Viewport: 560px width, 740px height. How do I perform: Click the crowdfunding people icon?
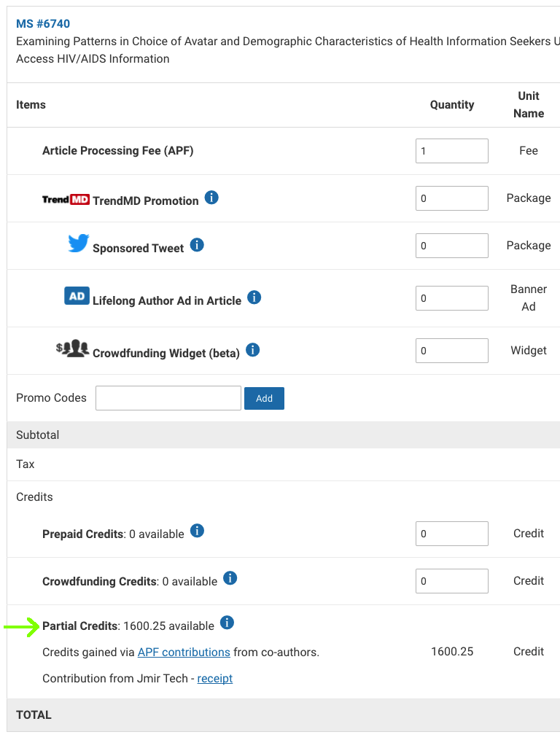[x=72, y=349]
